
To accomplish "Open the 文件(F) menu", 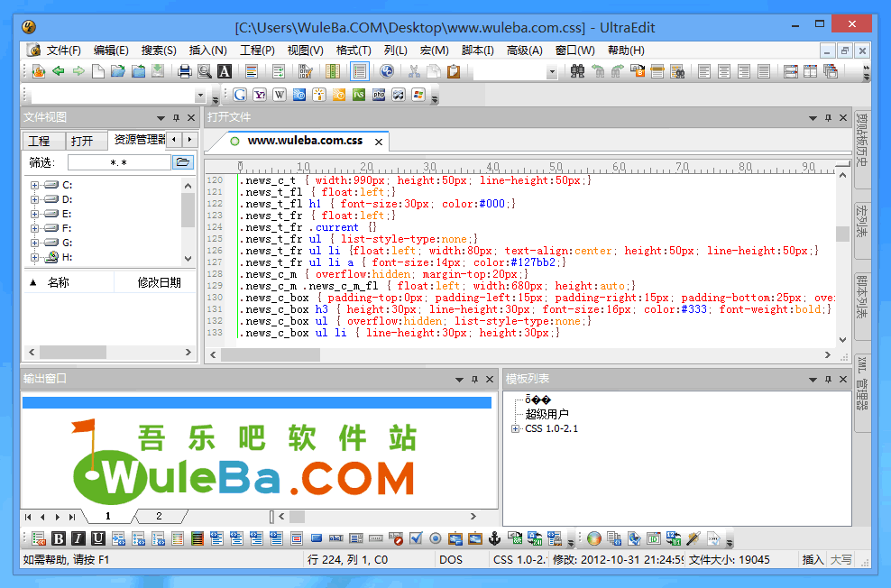I will click(63, 51).
